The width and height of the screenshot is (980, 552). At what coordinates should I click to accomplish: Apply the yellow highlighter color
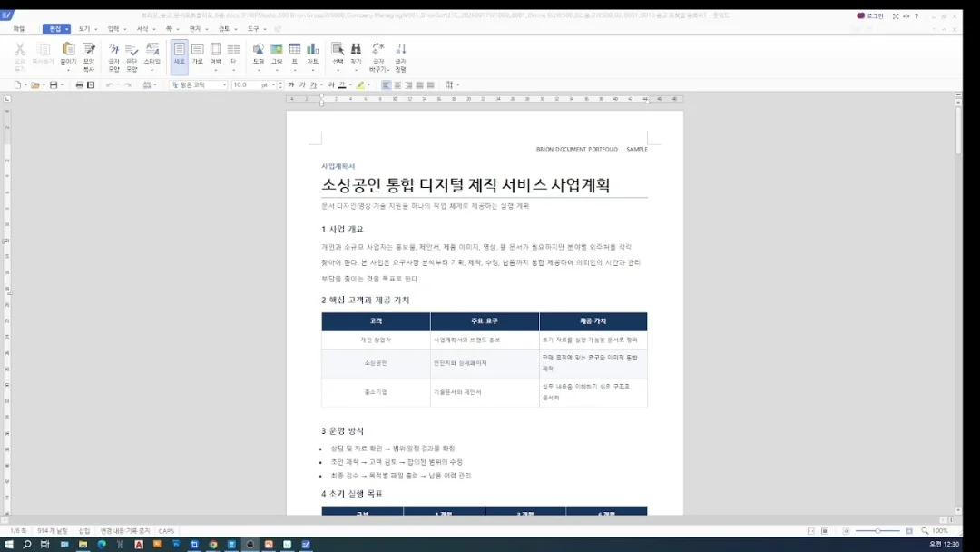(x=360, y=85)
